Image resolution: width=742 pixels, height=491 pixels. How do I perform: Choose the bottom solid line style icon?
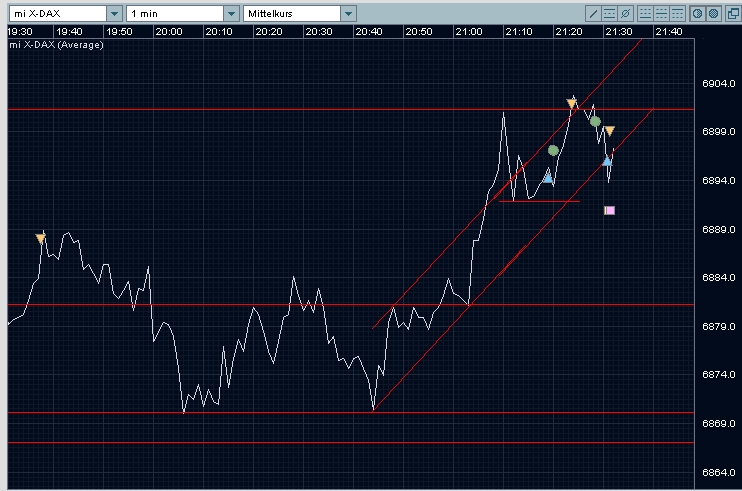pyautogui.click(x=645, y=13)
